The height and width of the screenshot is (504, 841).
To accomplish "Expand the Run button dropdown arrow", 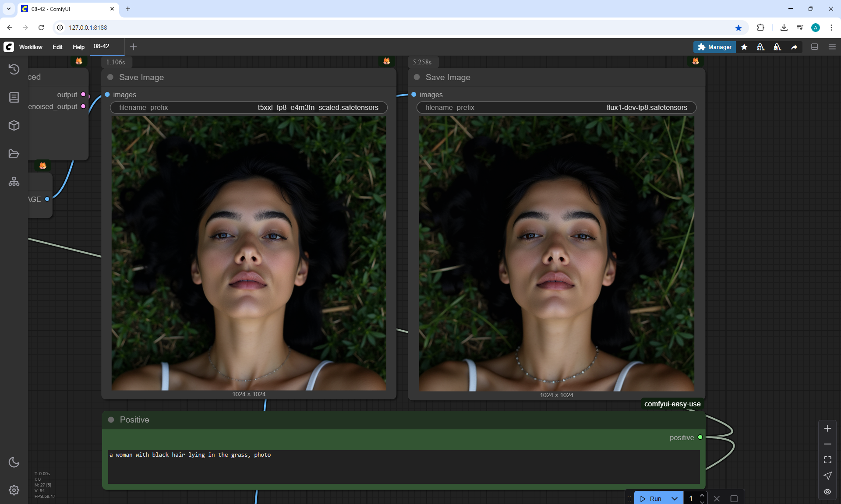I will [x=675, y=498].
